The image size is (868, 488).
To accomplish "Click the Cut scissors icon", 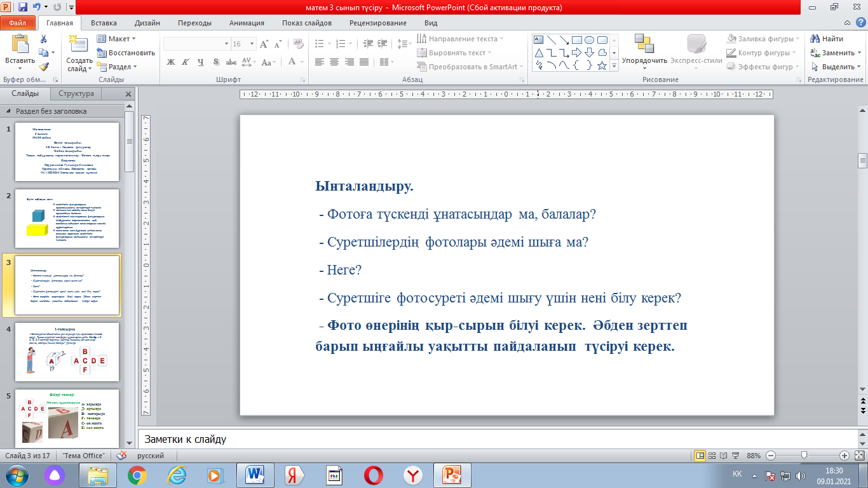I will pyautogui.click(x=43, y=39).
